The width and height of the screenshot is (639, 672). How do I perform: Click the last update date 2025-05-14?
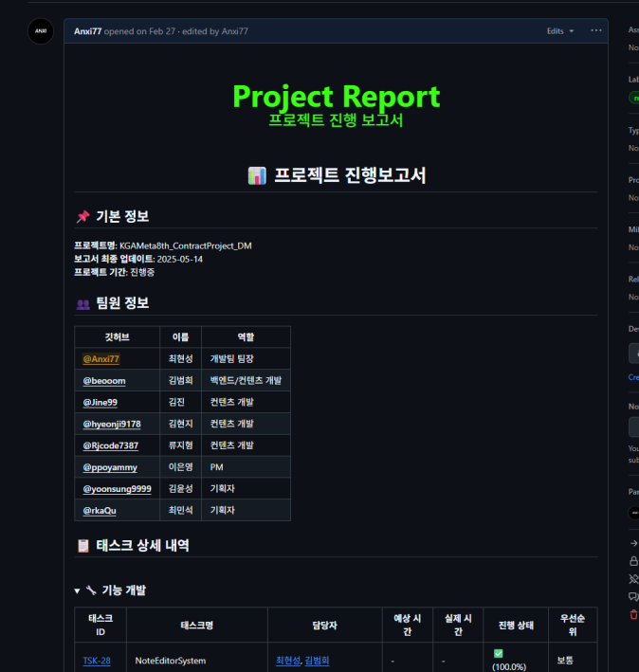click(179, 259)
